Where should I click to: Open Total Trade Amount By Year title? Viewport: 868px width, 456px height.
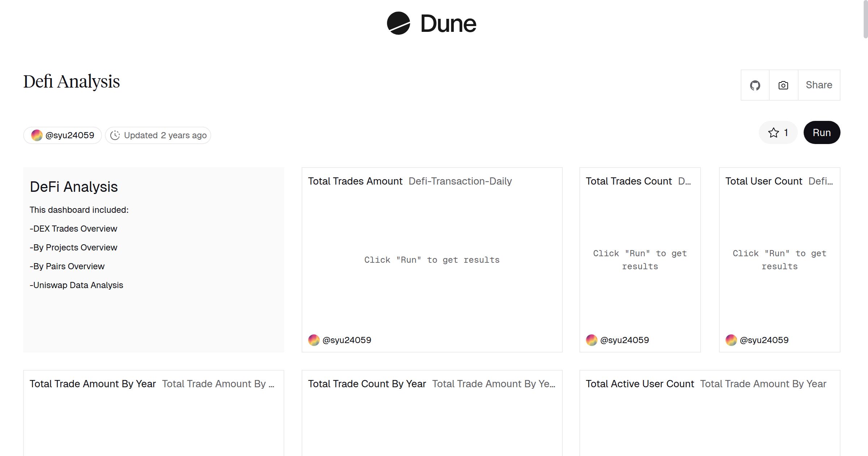tap(93, 384)
